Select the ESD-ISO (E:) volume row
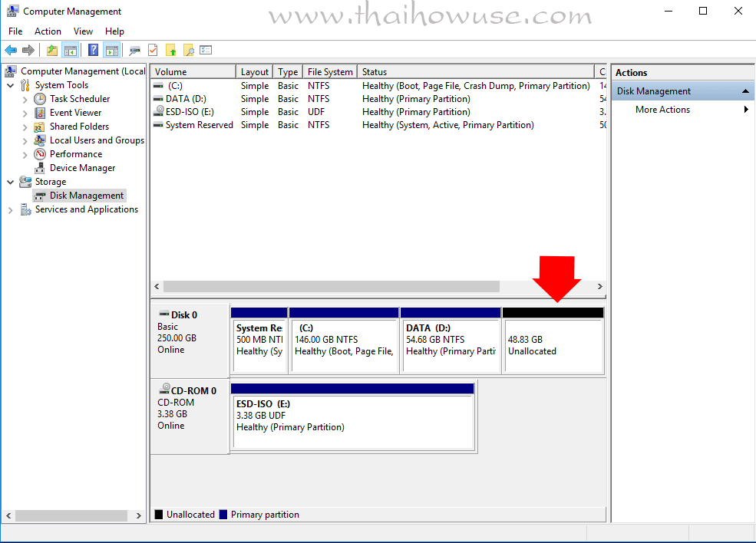 pyautogui.click(x=378, y=112)
